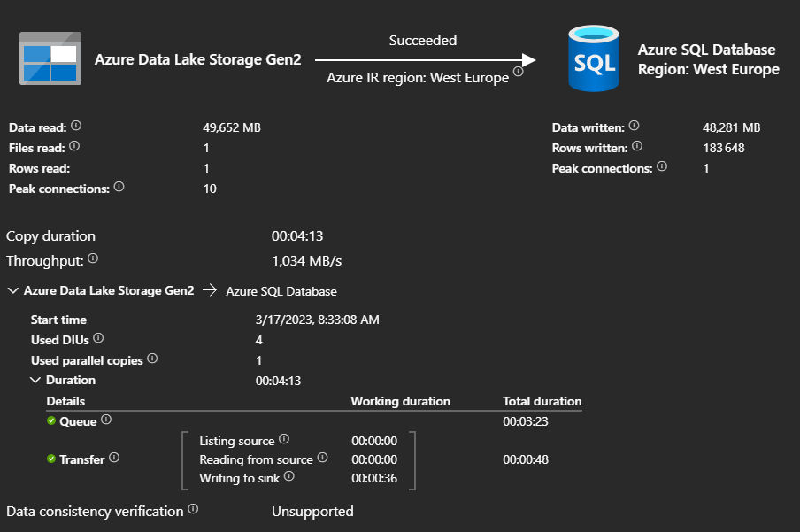Click info icon beside Used DIUs

click(98, 338)
